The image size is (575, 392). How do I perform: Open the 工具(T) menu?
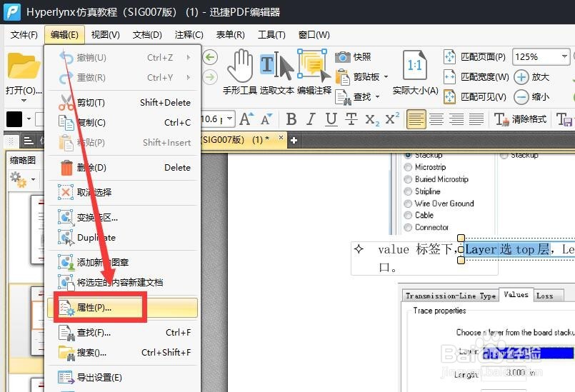(271, 35)
